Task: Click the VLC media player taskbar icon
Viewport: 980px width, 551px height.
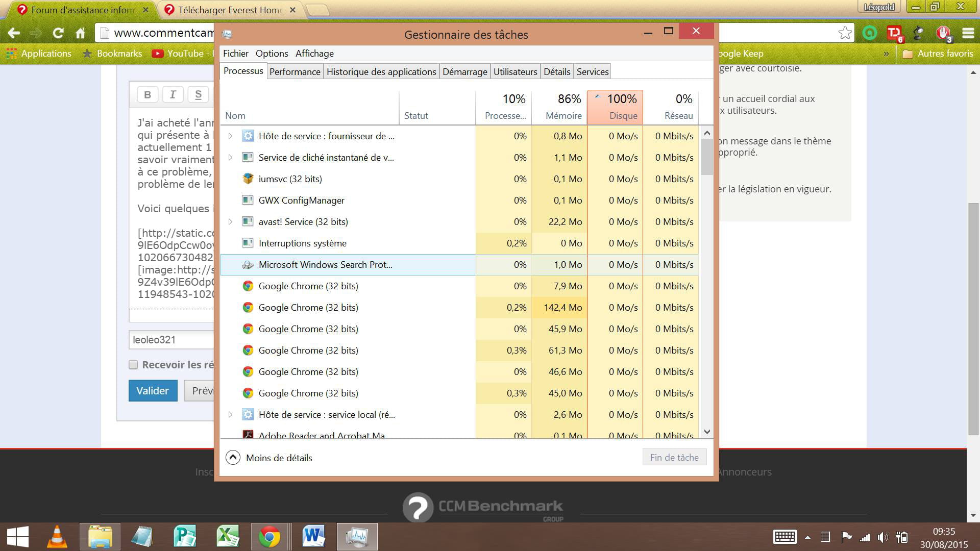Action: pos(57,537)
